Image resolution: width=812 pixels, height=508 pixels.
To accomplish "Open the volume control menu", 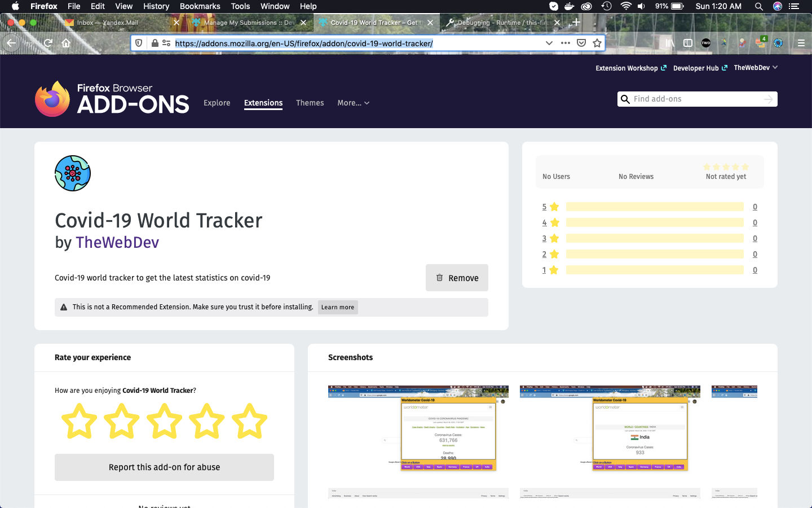I will pyautogui.click(x=642, y=6).
